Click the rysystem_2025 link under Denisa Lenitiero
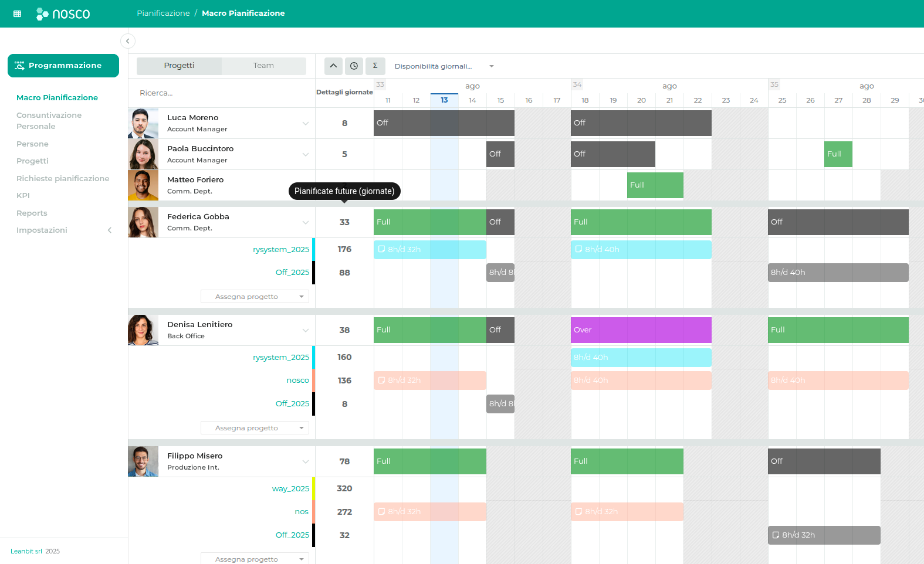This screenshot has height=564, width=924. (281, 358)
